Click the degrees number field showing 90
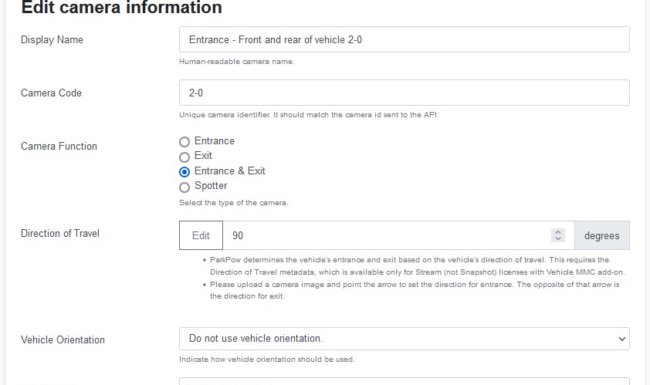 tap(398, 235)
